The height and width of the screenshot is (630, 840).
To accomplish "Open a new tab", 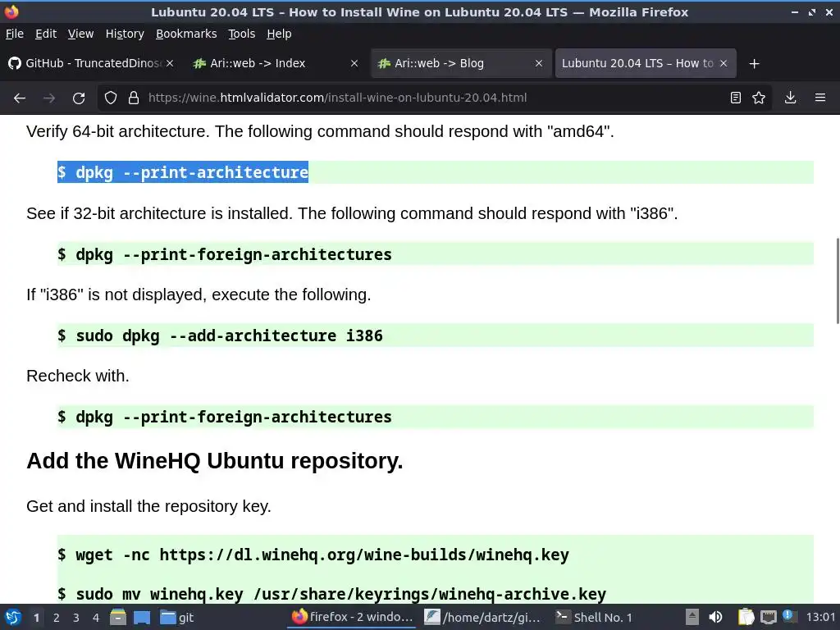I will click(755, 64).
